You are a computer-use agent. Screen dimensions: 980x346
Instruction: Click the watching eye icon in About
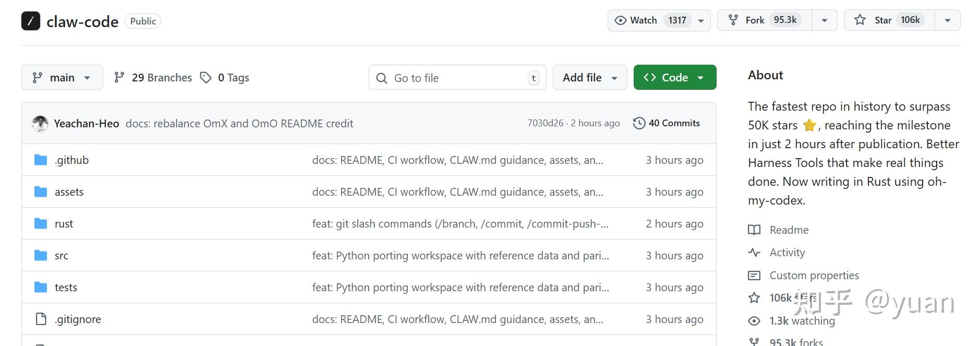pyautogui.click(x=754, y=320)
